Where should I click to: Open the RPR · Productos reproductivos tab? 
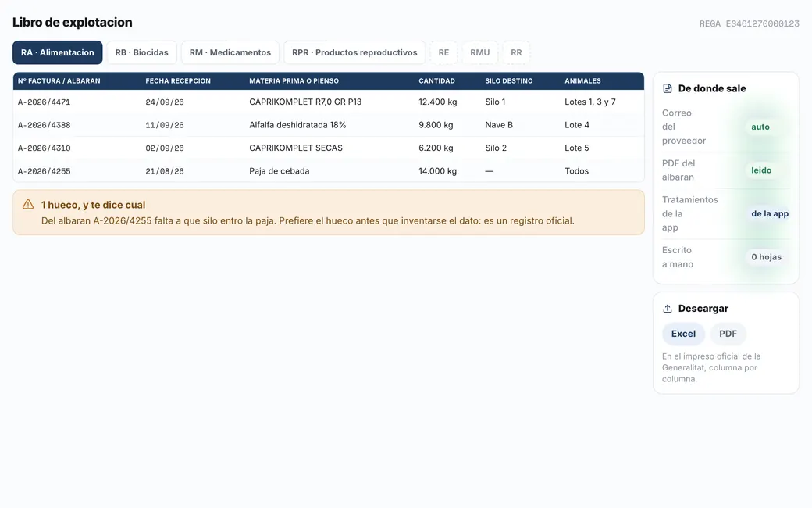tap(354, 52)
